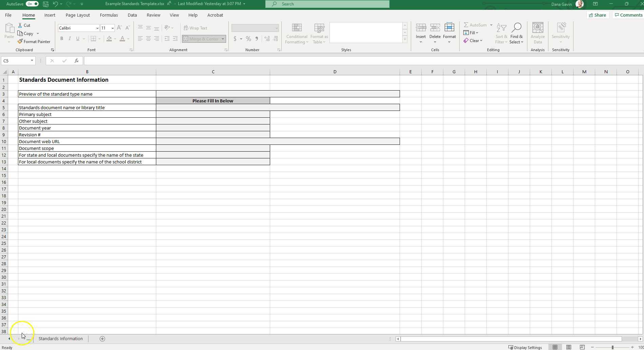Apply the Percent number style
644x350 pixels.
pos(248,39)
